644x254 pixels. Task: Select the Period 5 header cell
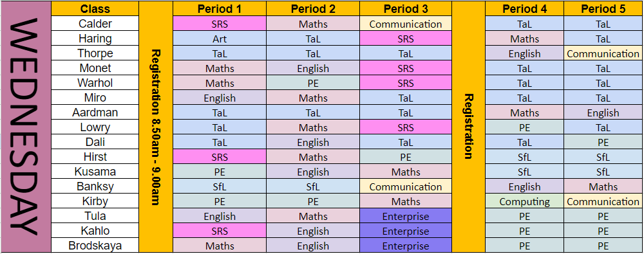coord(603,8)
